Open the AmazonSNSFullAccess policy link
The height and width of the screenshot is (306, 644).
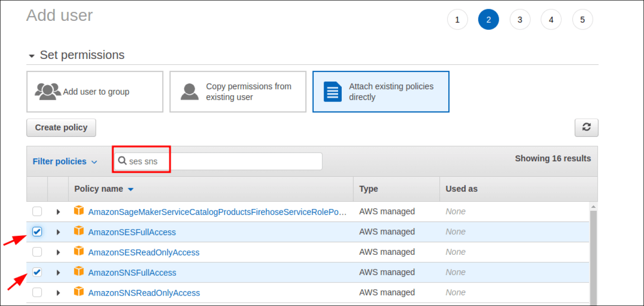pyautogui.click(x=132, y=272)
